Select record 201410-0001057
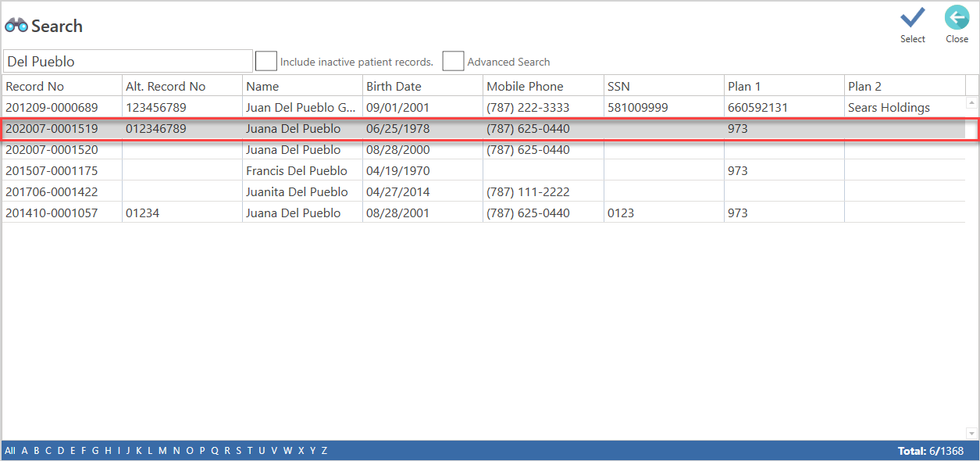The height and width of the screenshot is (461, 980). (483, 213)
